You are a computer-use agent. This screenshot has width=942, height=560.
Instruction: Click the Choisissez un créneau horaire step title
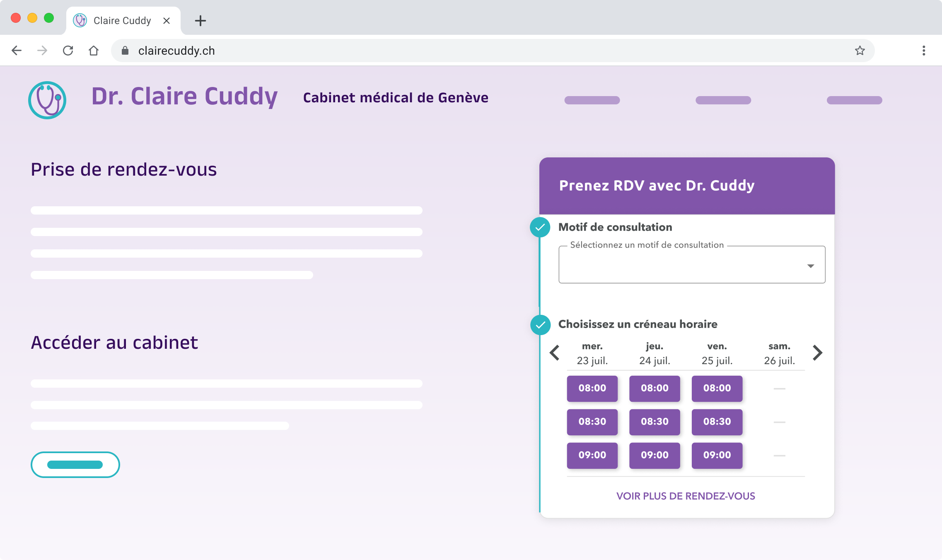pos(638,324)
